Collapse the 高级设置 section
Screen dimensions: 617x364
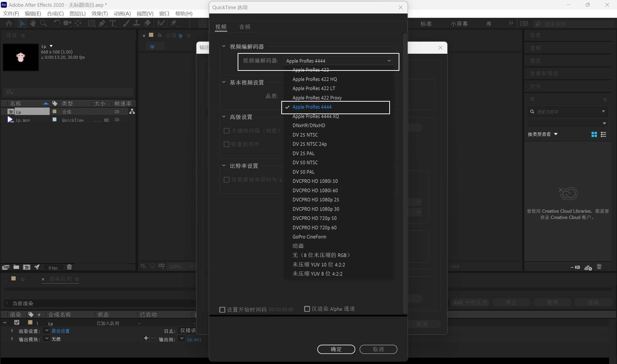click(x=224, y=117)
